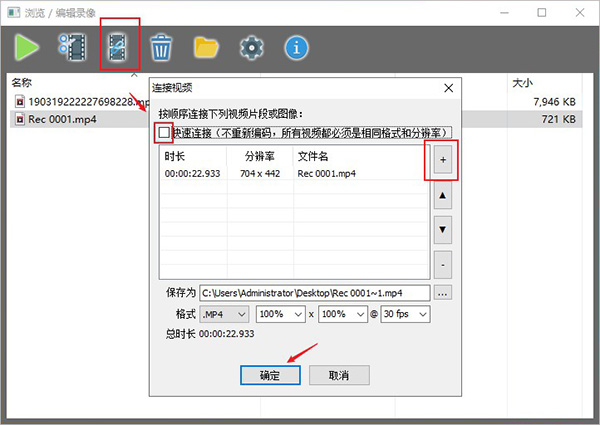Click the join videos filmstrip icon
The image size is (600, 425).
pos(119,47)
